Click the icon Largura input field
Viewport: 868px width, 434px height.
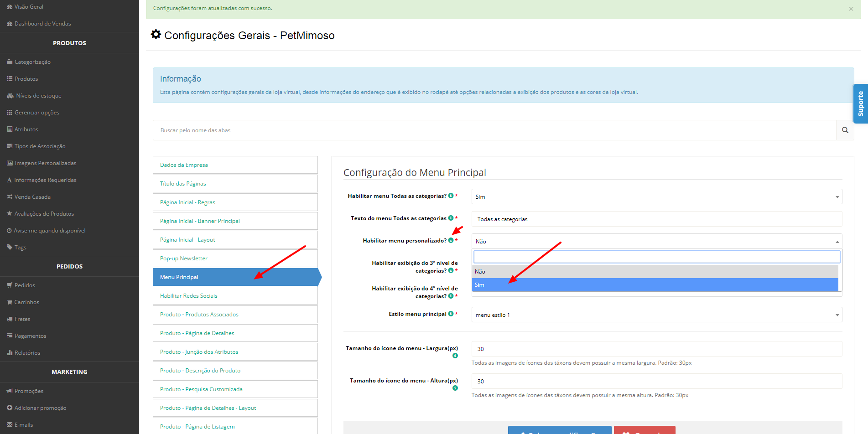tap(657, 349)
